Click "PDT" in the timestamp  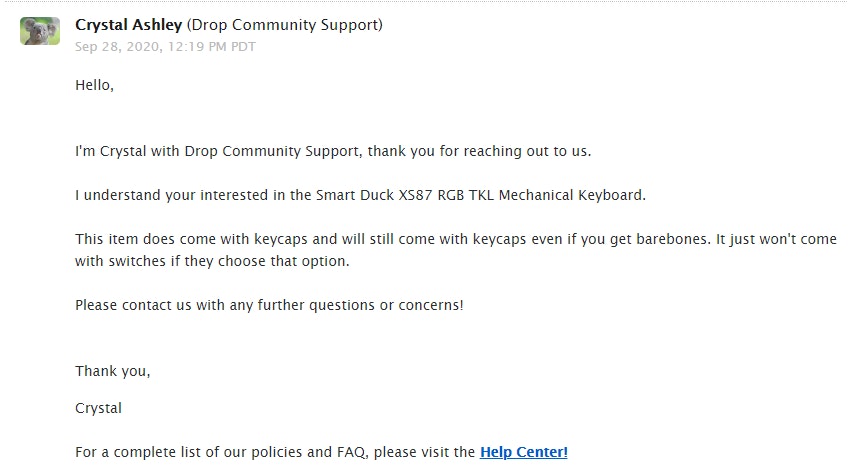243,46
